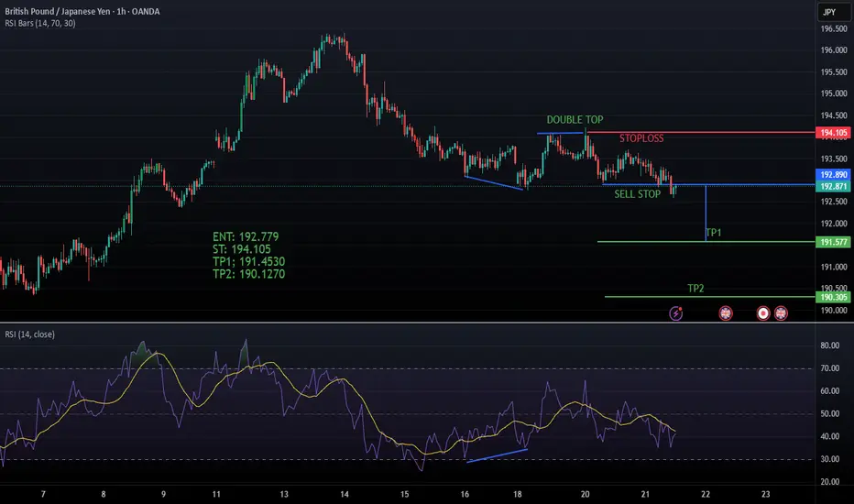Open the UK flag event right of Japan flag
Viewport: 854px width, 504px height.
tap(781, 313)
